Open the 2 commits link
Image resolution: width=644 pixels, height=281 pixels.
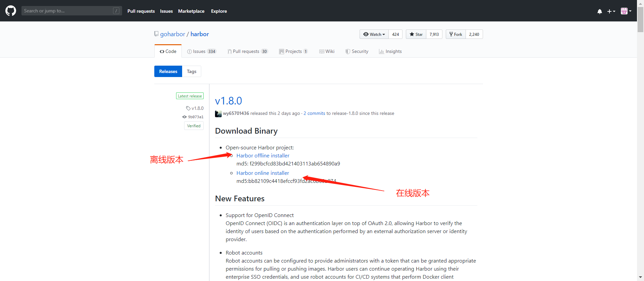click(x=314, y=113)
